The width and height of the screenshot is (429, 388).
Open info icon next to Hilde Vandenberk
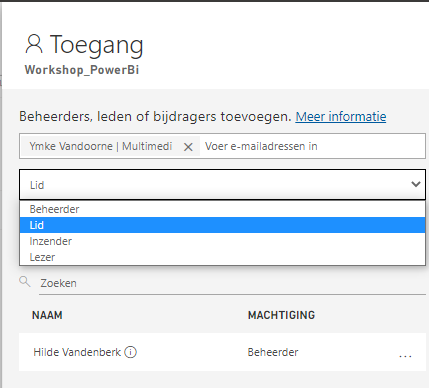pos(130,352)
